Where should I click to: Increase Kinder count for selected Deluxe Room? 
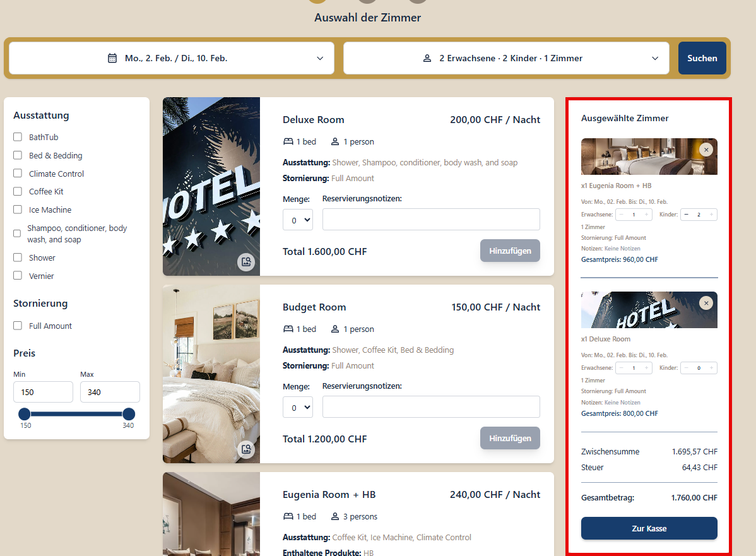711,368
